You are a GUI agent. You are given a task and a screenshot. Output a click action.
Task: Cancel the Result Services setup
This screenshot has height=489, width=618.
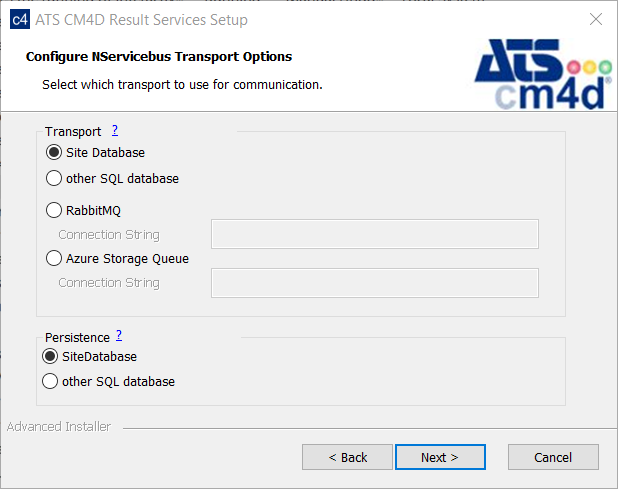[553, 457]
